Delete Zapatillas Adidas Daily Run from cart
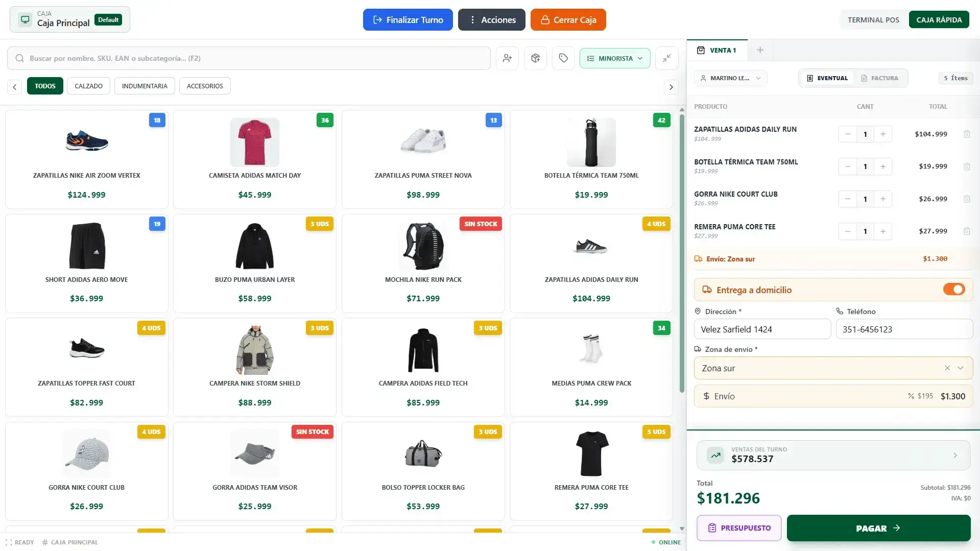The image size is (980, 551). (967, 134)
